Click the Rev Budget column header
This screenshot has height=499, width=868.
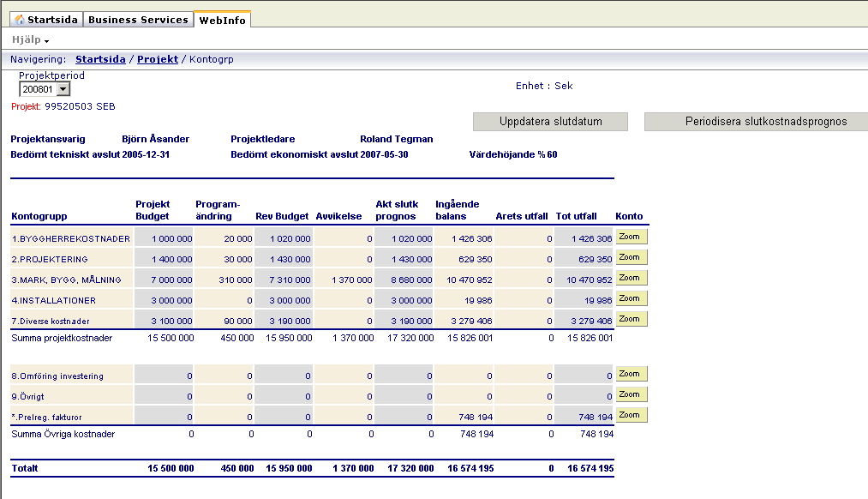click(282, 217)
